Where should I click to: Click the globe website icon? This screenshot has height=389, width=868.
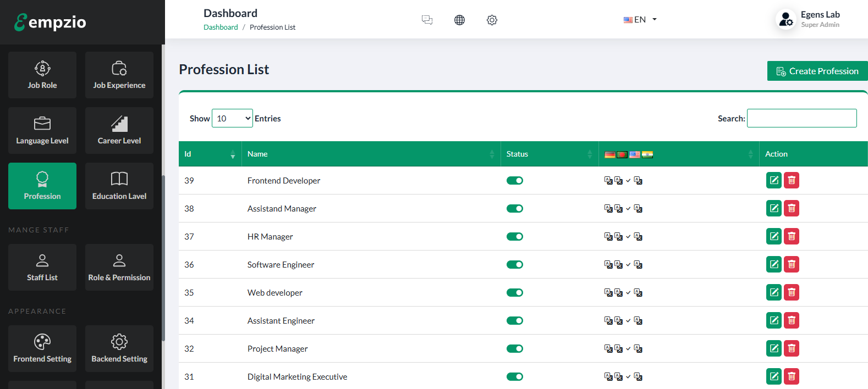[x=459, y=20]
